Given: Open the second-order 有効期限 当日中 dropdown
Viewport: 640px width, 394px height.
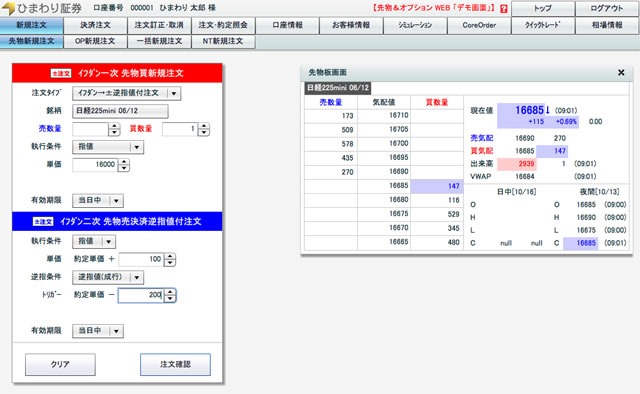Looking at the screenshot, I should 98,331.
